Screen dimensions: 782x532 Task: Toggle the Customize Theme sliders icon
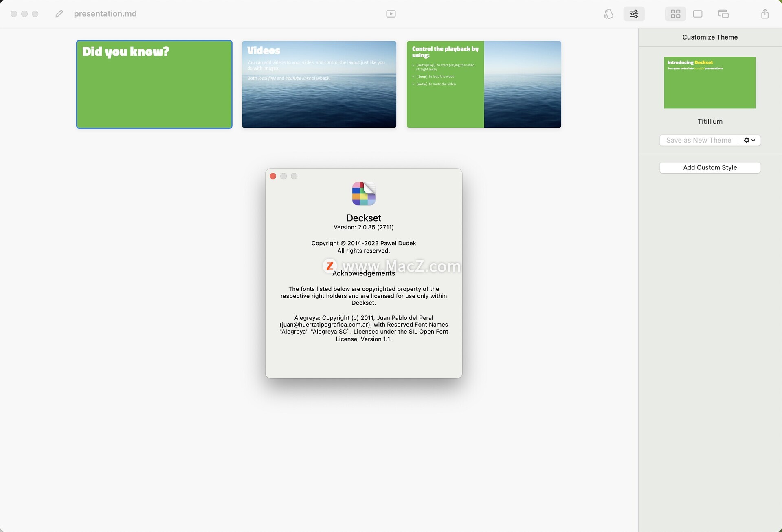[634, 14]
